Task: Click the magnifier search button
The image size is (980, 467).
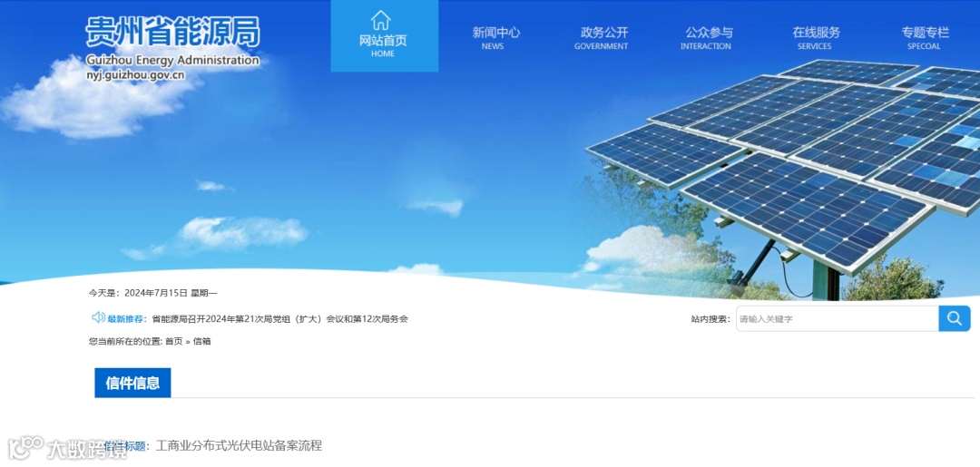Action: (955, 318)
